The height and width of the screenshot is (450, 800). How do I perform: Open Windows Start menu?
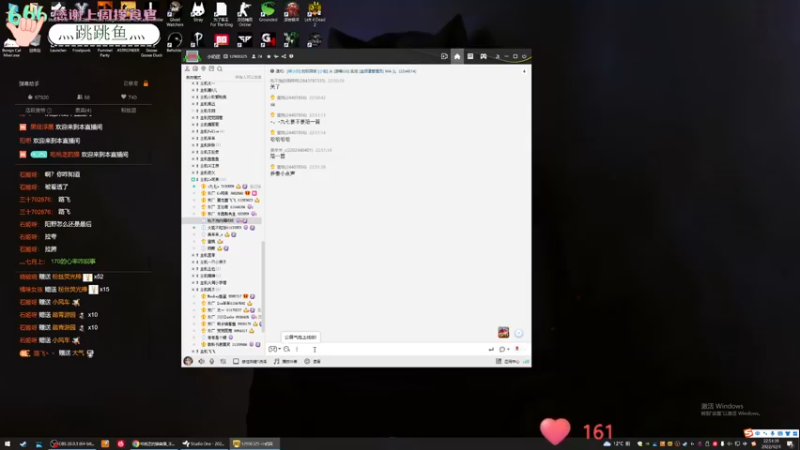[7, 444]
